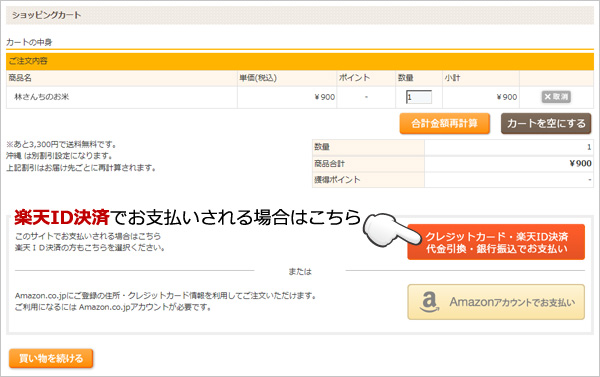Click the quantity input field for 林さんちのお米
This screenshot has height=377, width=600.
point(419,97)
